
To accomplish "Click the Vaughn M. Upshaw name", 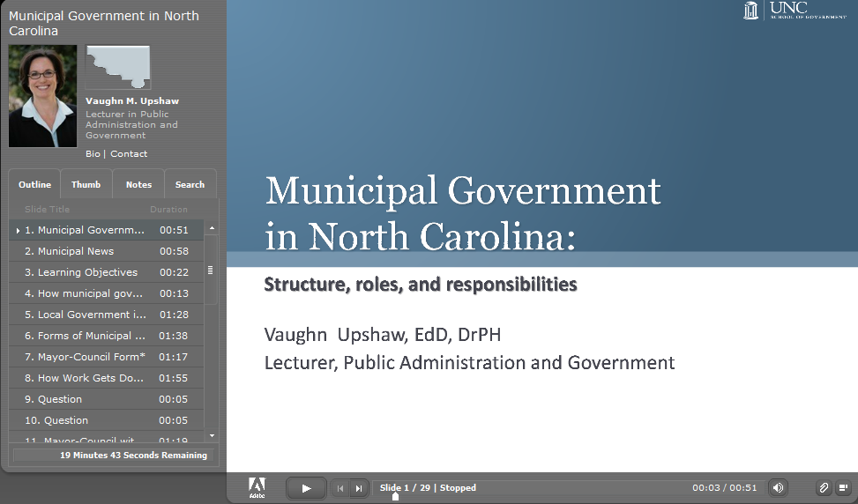I will [x=132, y=101].
